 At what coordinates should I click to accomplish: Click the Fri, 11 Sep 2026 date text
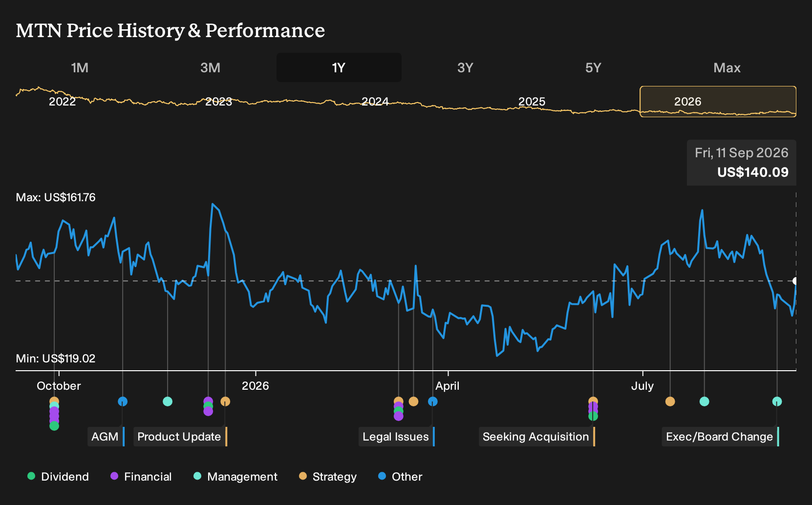pyautogui.click(x=742, y=153)
